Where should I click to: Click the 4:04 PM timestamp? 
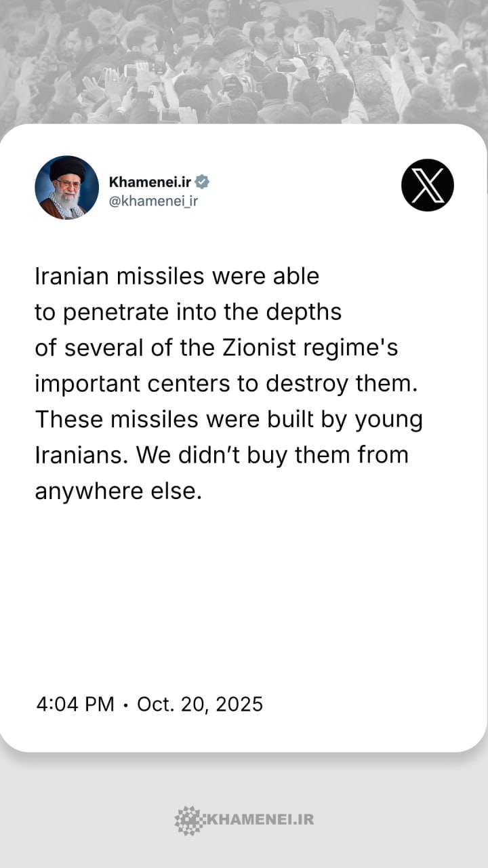pyautogui.click(x=75, y=704)
